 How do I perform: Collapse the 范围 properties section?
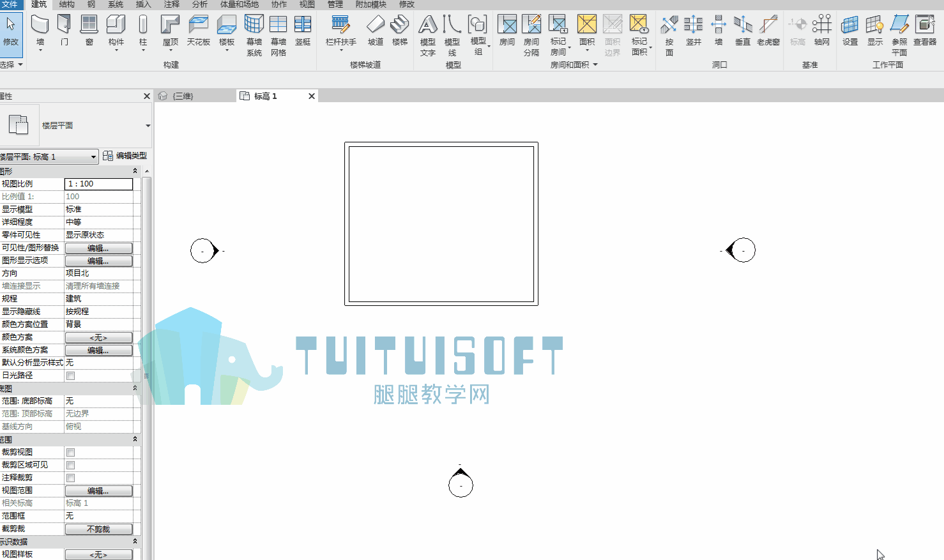coord(135,439)
